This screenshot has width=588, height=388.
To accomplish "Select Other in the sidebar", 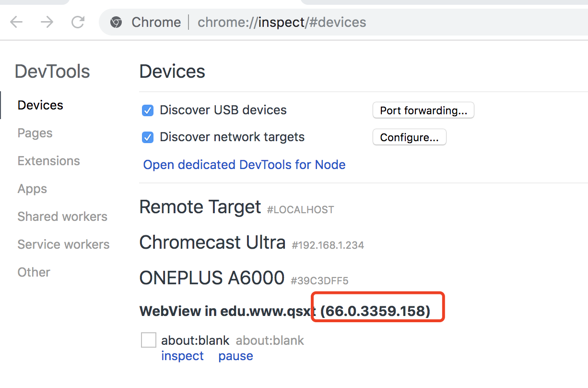I will pyautogui.click(x=34, y=272).
